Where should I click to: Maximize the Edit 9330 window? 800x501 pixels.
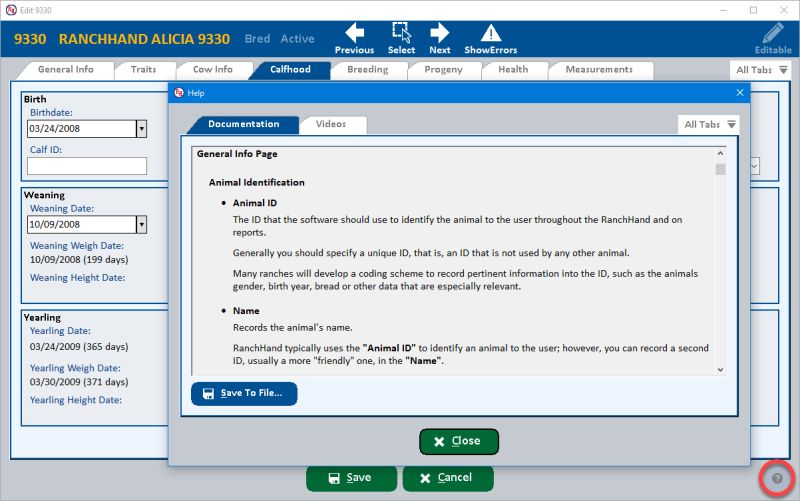[753, 10]
